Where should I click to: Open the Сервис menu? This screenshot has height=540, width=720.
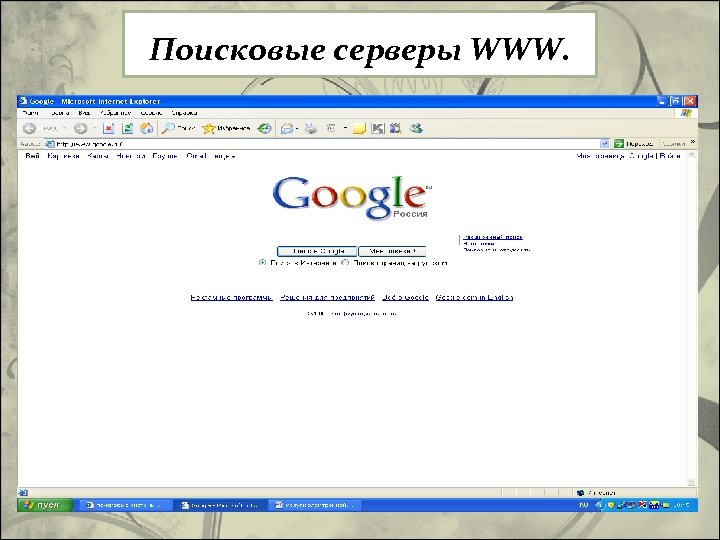tap(151, 113)
